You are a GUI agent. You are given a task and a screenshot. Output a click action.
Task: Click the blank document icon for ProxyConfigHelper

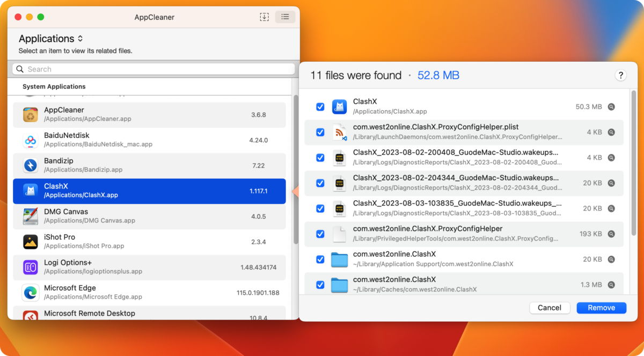pyautogui.click(x=340, y=234)
